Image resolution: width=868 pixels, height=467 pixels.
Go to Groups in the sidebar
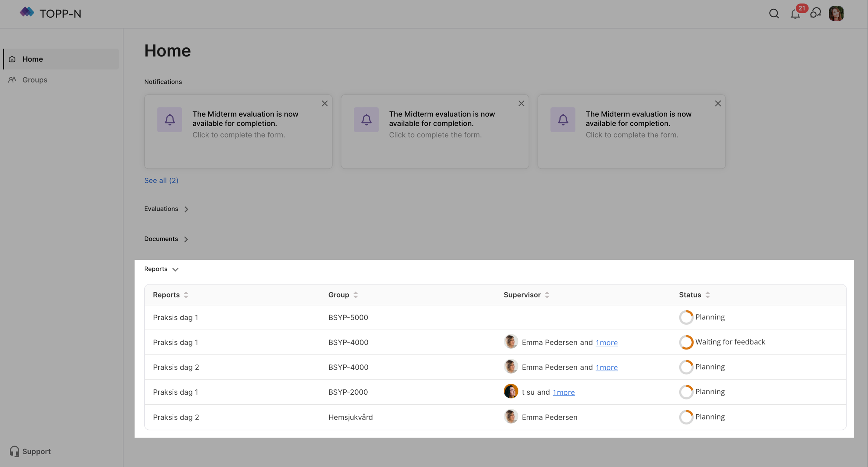[35, 80]
